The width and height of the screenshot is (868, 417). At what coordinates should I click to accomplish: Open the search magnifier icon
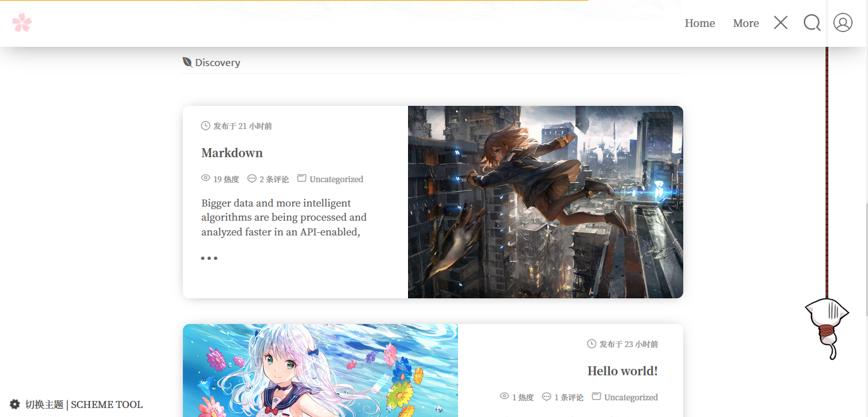812,22
